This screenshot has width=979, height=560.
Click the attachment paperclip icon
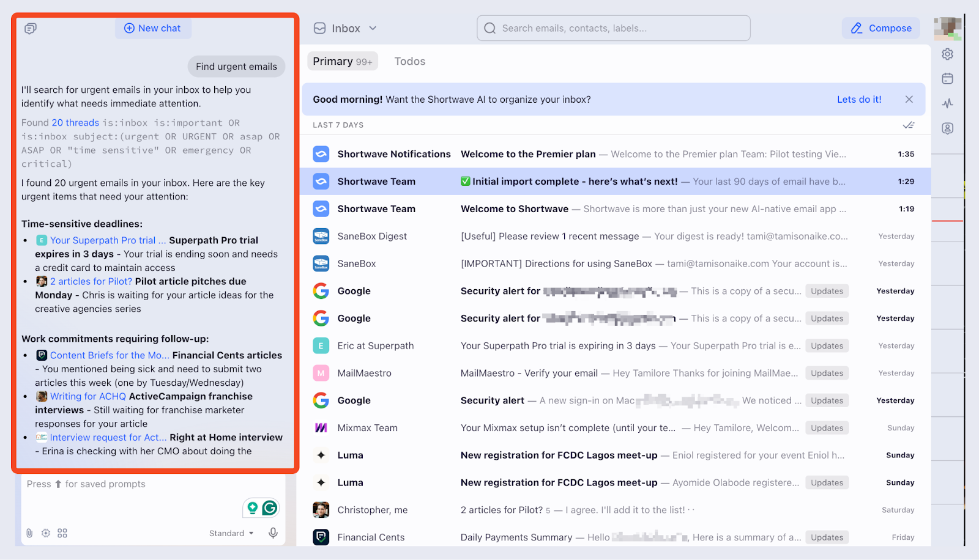pos(29,533)
